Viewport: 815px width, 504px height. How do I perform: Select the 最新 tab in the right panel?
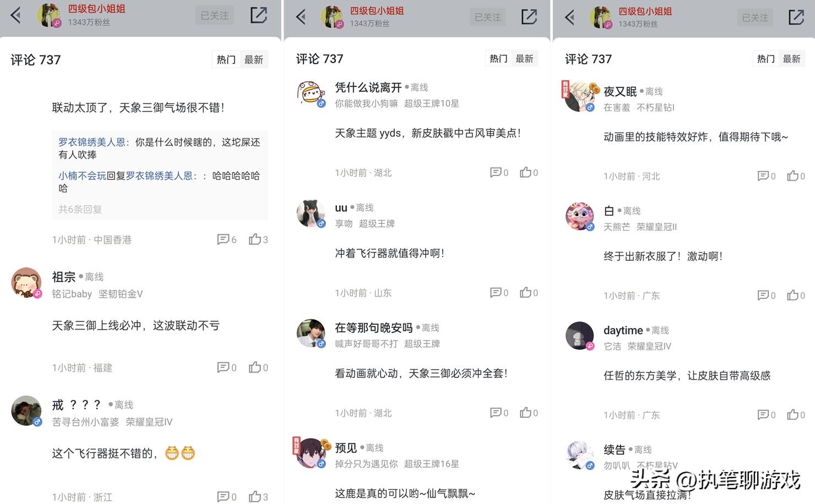click(791, 58)
